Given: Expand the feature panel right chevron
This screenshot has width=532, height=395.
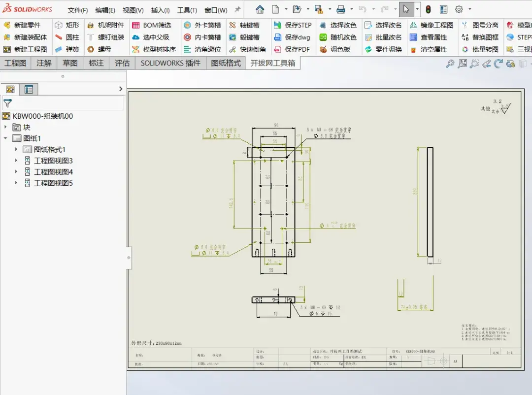Looking at the screenshot, I should tap(121, 89).
